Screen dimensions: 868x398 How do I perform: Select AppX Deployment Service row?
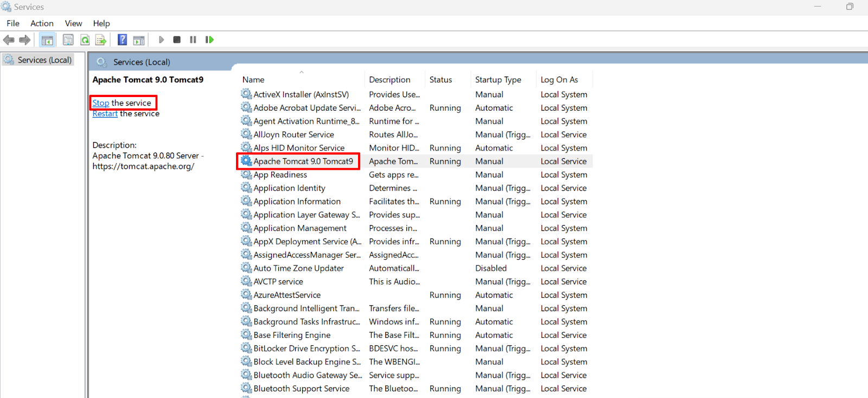point(416,241)
